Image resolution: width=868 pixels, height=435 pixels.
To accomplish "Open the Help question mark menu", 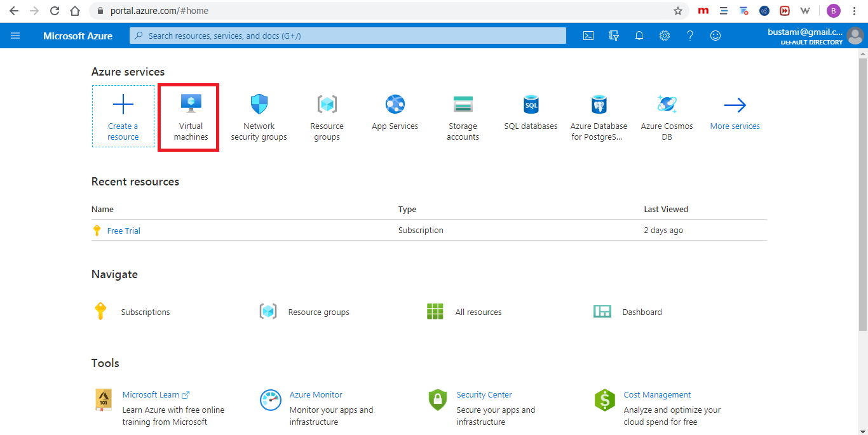I will coord(690,36).
